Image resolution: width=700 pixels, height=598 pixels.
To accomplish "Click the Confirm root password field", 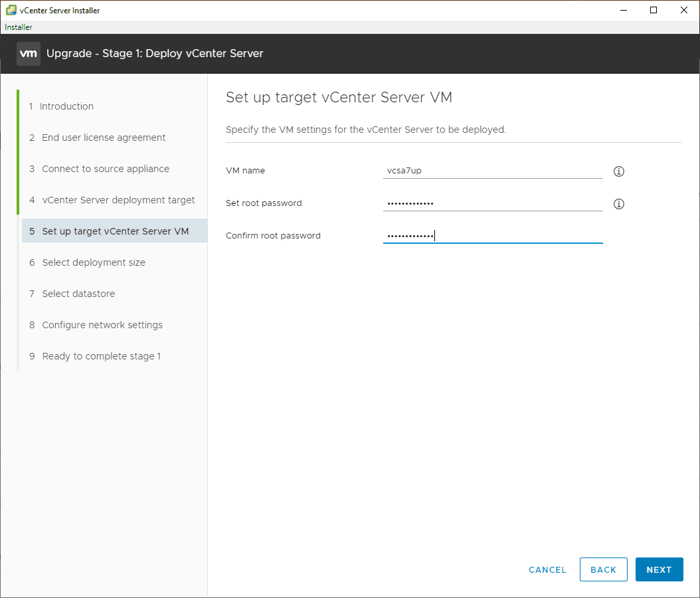I will pyautogui.click(x=492, y=236).
